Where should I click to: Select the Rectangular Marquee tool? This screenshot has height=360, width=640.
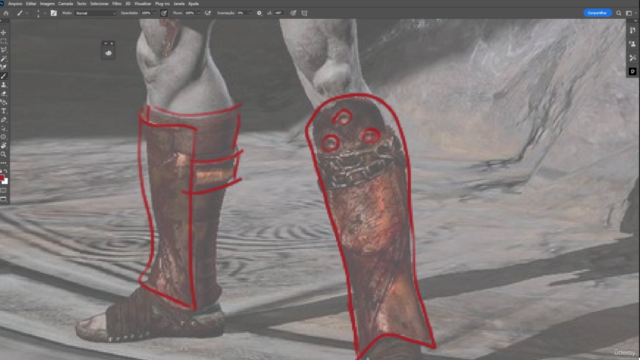[4, 41]
